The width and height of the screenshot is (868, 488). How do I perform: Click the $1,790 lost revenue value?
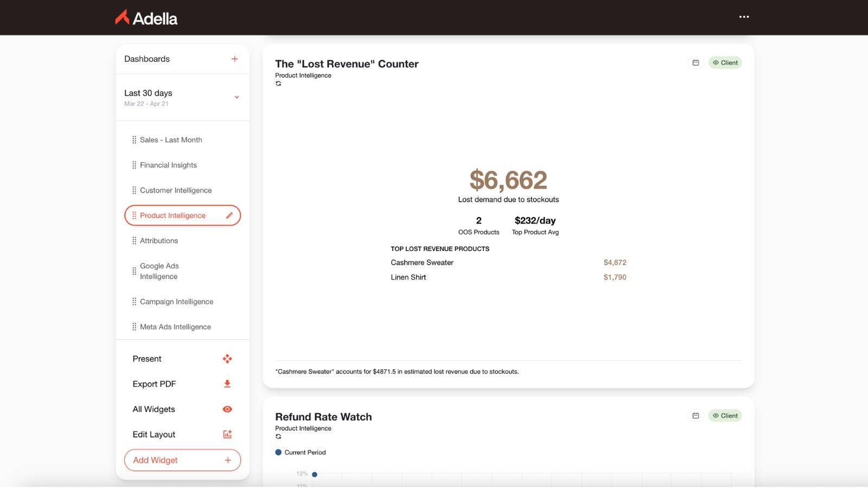(x=615, y=278)
